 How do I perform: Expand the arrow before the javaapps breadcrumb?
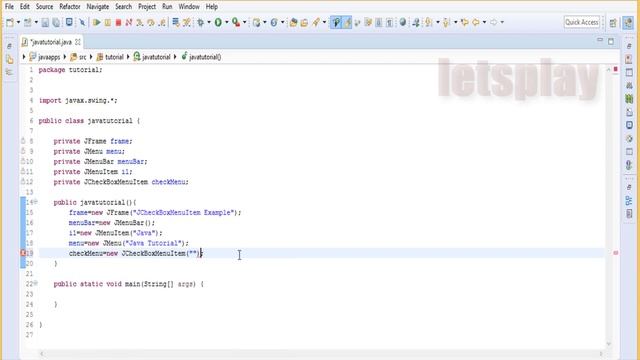[24, 57]
